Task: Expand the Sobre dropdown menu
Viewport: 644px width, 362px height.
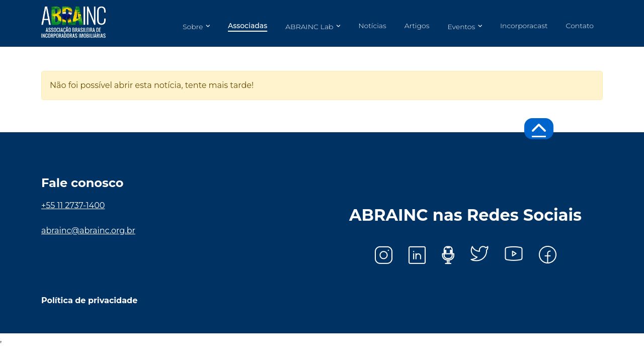Action: pyautogui.click(x=196, y=27)
